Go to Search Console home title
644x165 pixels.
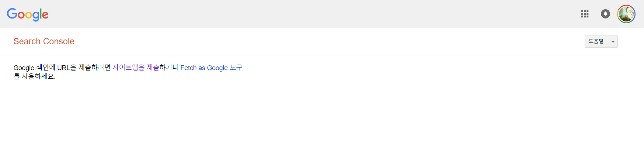pyautogui.click(x=44, y=41)
